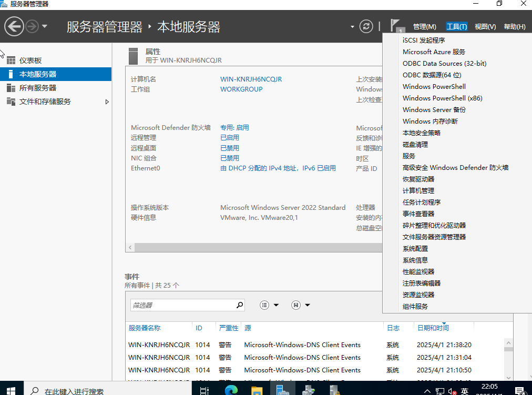
Task: Click the WORKGROUP link
Action: pos(241,89)
